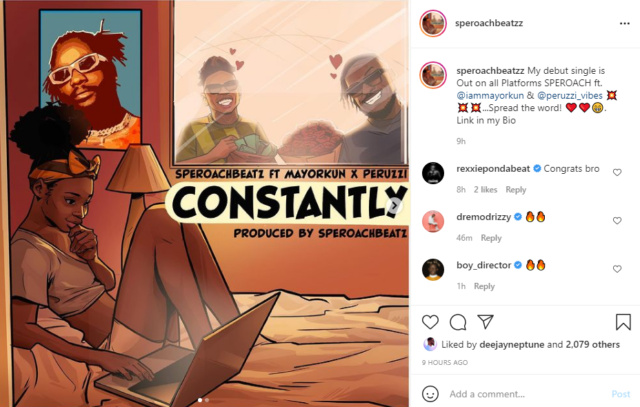Screen dimensions: 640x407
Task: Click the Add a comment field
Action: click(x=527, y=394)
